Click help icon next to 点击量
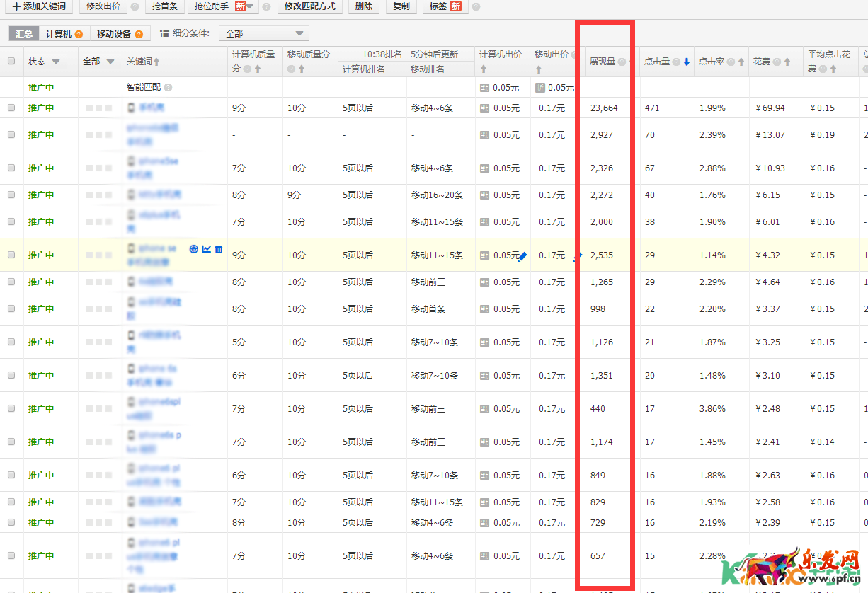Viewport: 868px width, 593px height. point(676,62)
